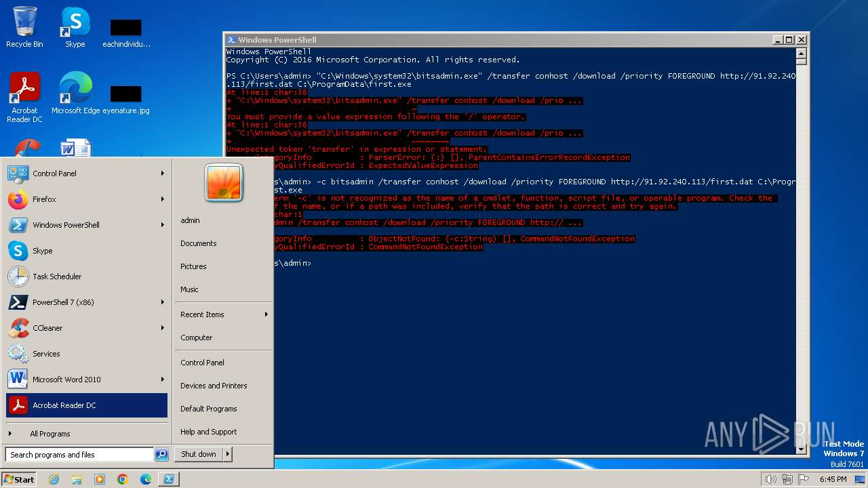Open the admin personal folder link
This screenshot has height=488, width=868.
click(x=191, y=220)
